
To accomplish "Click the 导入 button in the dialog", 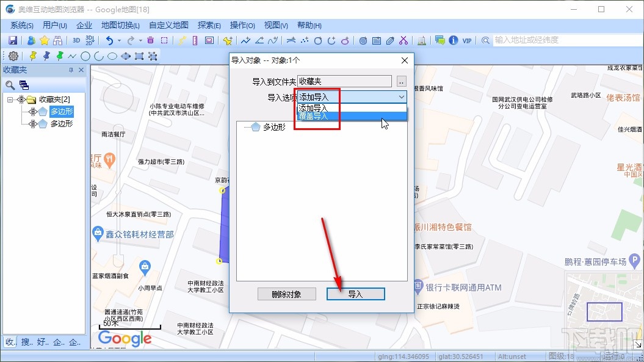I will tap(355, 294).
